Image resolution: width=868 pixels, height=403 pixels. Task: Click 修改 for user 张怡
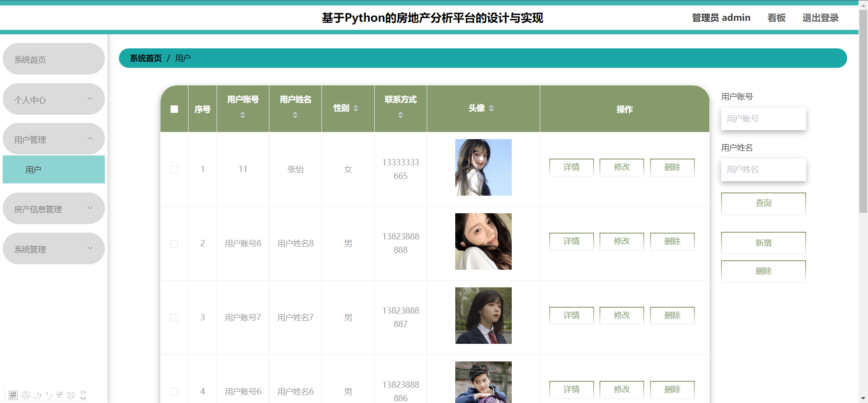(x=622, y=167)
